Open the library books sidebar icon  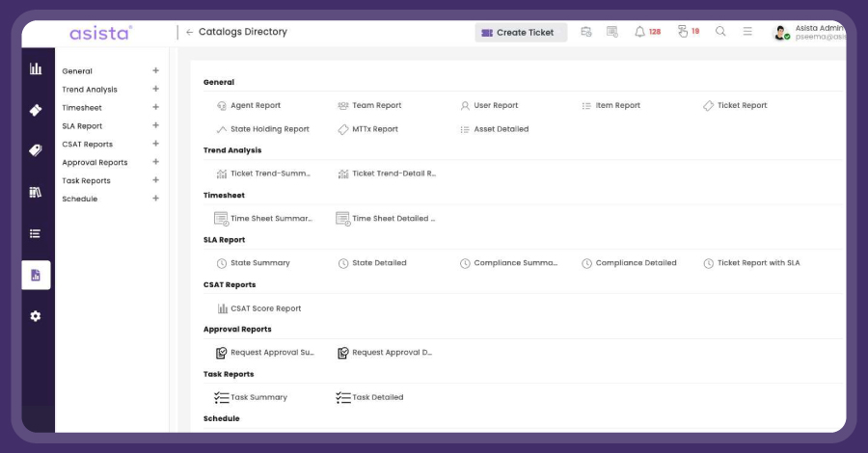(36, 192)
